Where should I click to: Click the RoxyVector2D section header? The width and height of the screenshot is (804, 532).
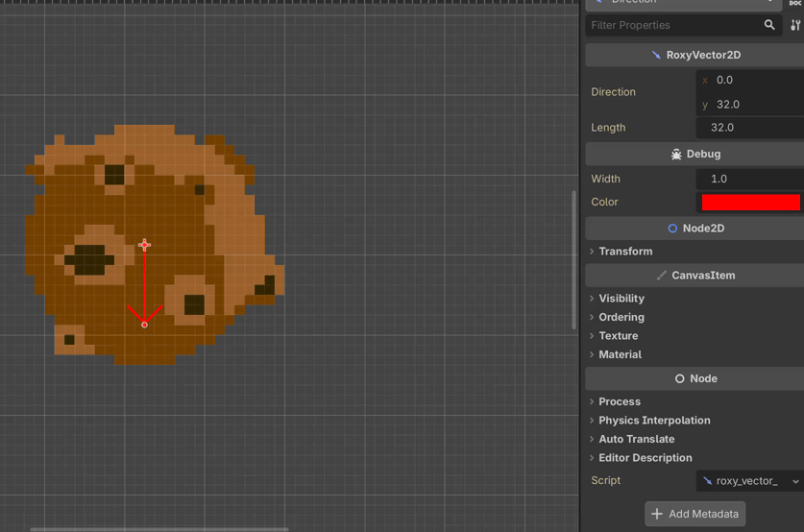tap(694, 55)
